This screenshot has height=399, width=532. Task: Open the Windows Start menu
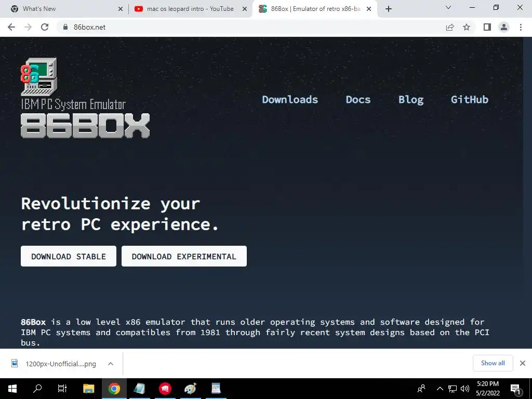[12, 389]
